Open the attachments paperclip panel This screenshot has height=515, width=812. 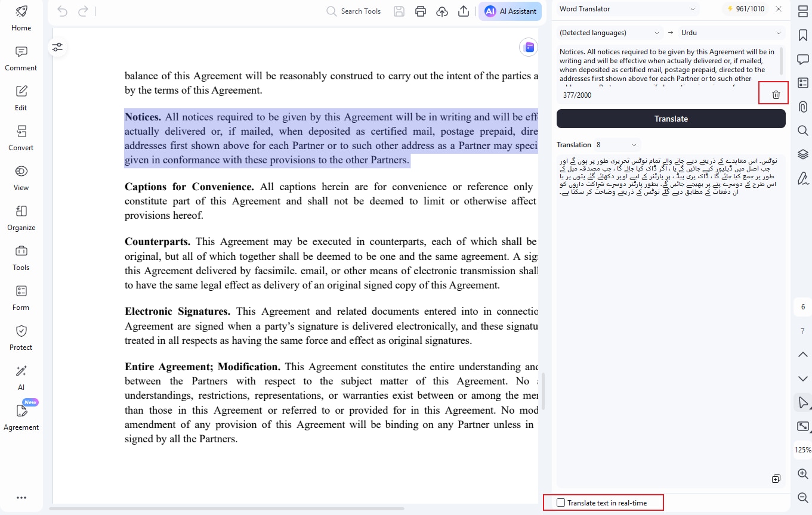[x=803, y=107]
